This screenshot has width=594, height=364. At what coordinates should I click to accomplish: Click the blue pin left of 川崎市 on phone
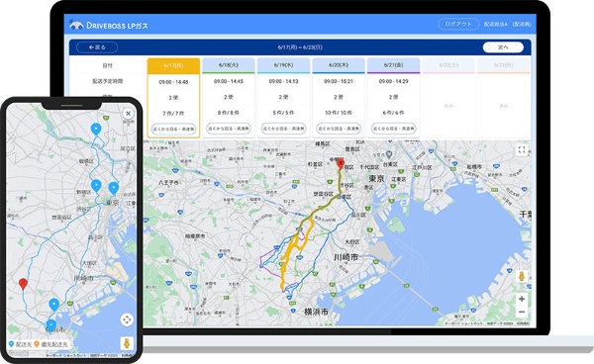(x=54, y=305)
